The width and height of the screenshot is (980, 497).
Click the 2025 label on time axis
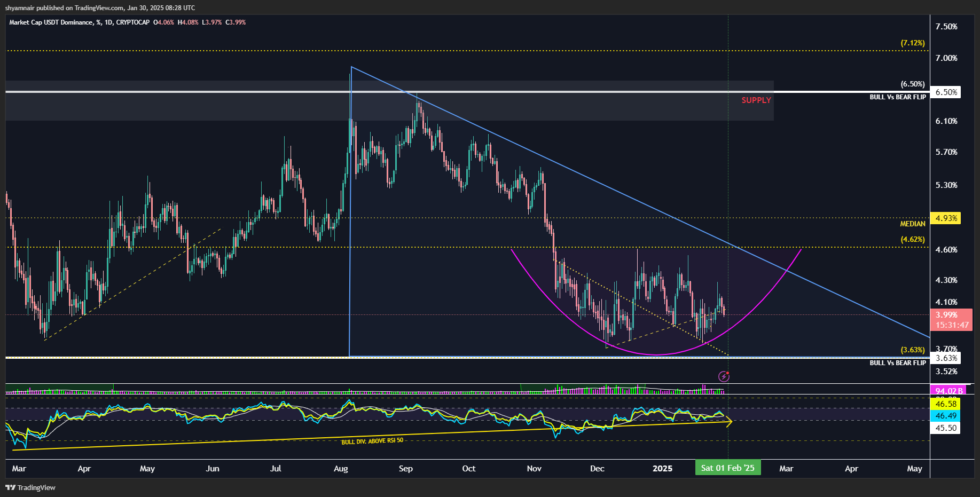[x=663, y=469]
